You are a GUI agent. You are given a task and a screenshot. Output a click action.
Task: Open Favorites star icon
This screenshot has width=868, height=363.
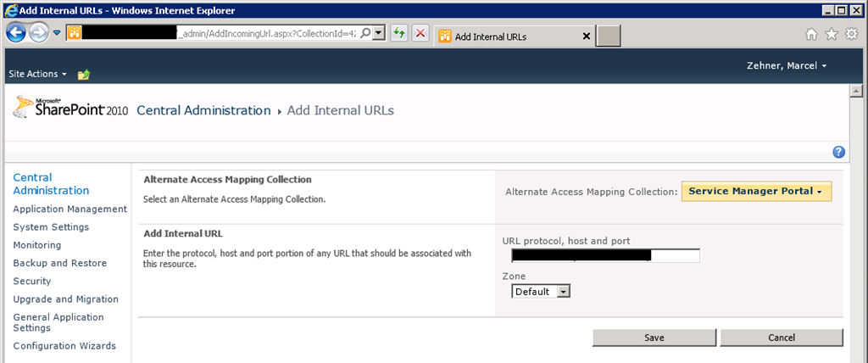pos(831,35)
